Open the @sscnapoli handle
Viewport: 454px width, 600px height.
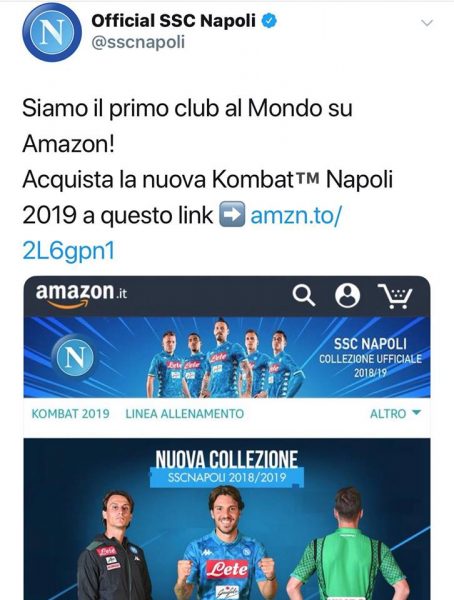(138, 42)
